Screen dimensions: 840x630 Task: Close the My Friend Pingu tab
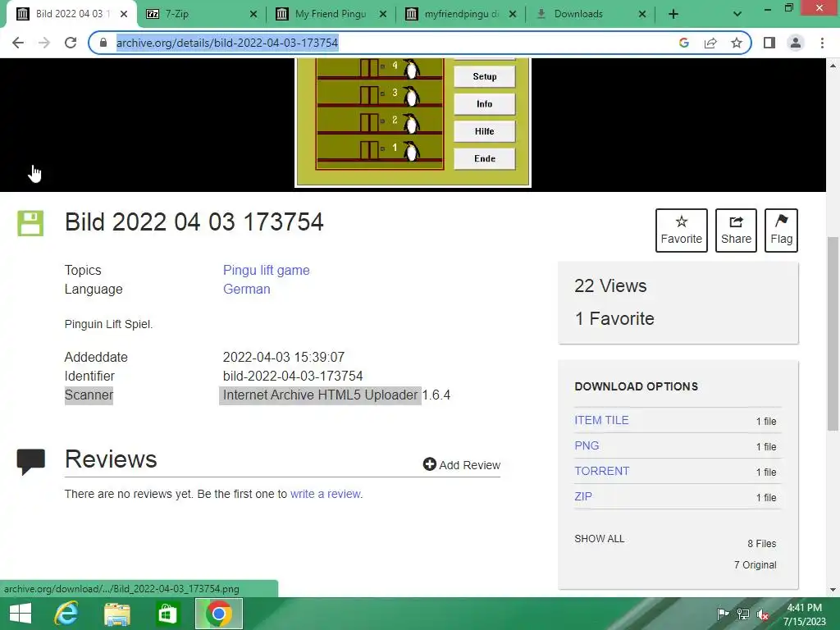383,14
